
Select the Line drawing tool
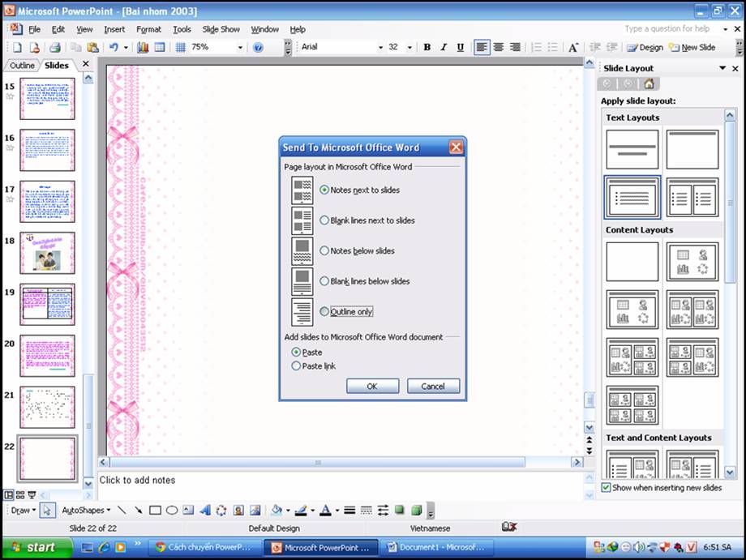point(122,510)
